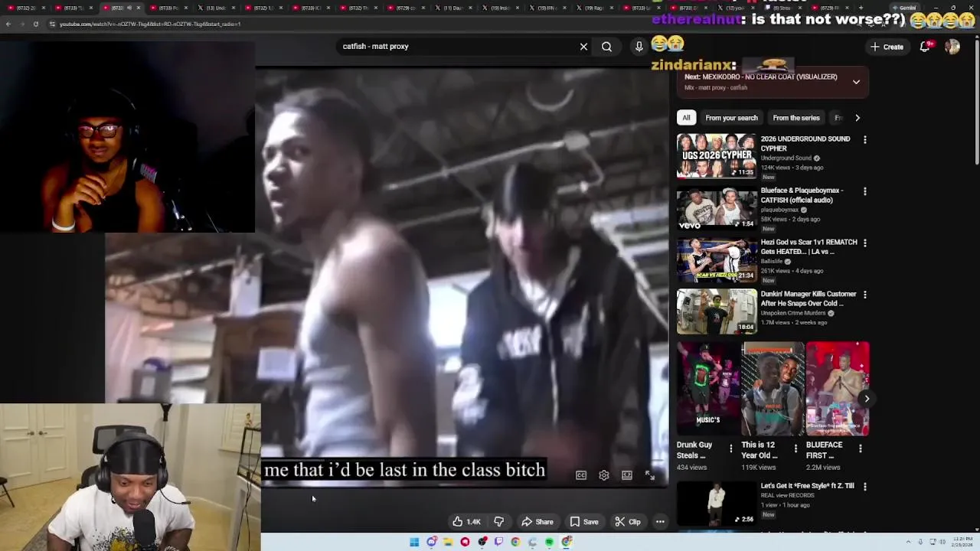
Task: Open Twitch app from taskbar
Action: click(498, 542)
